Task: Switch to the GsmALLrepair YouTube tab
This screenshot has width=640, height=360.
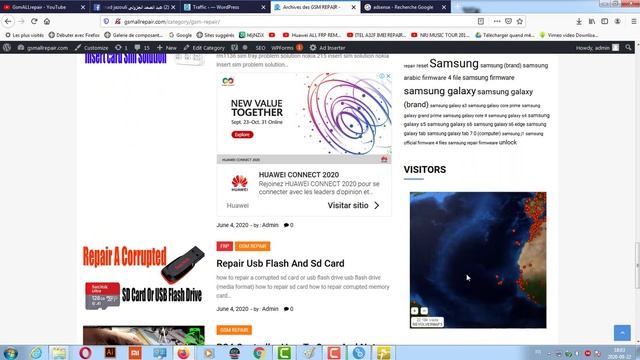Action: (39, 7)
